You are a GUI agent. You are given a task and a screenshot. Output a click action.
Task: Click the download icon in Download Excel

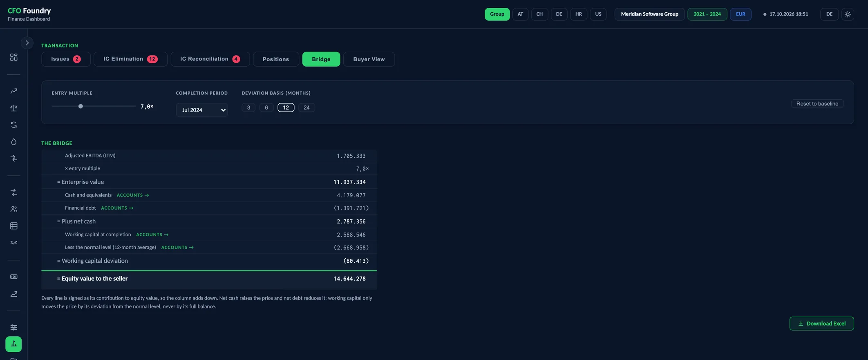801,324
